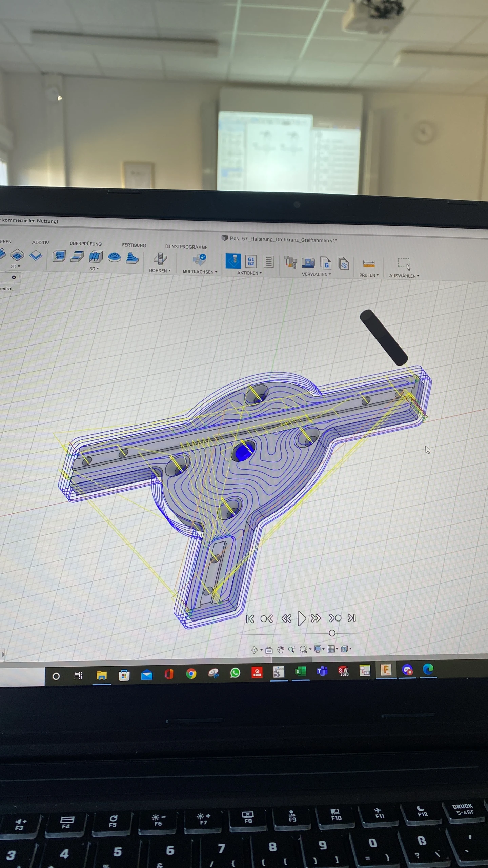Viewport: 488px width, 868px height.
Task: Open Excel from the Windows taskbar
Action: (300, 672)
